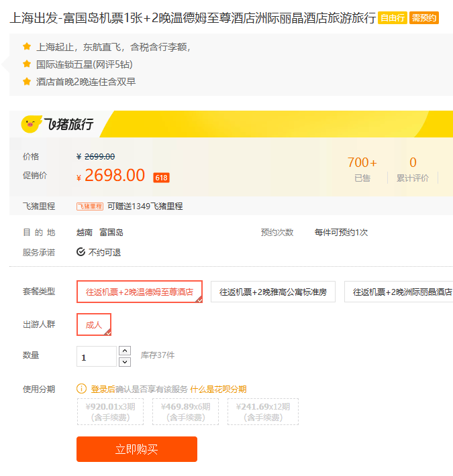Click 700+ 已售 sales count
Image resolution: width=453 pixels, height=476 pixels.
tap(362, 170)
